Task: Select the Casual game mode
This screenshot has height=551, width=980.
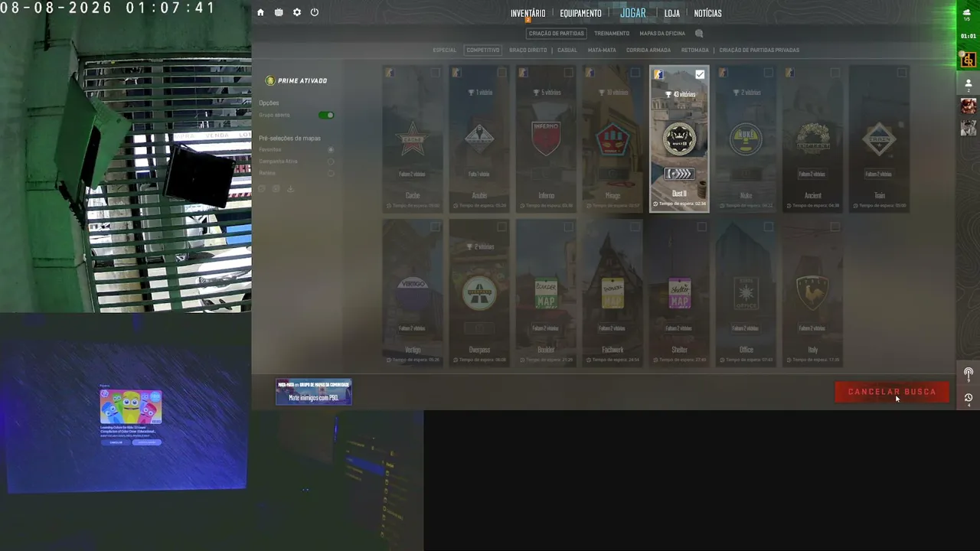Action: [567, 51]
